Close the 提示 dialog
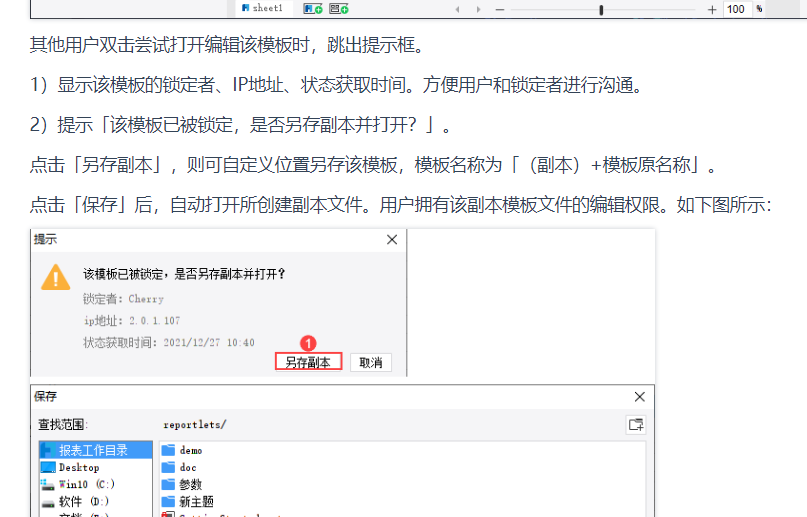The height and width of the screenshot is (517, 807). pyautogui.click(x=392, y=240)
